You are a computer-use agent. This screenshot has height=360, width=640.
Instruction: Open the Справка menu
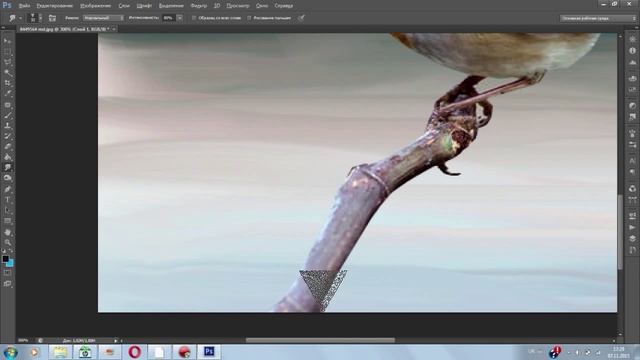point(284,6)
